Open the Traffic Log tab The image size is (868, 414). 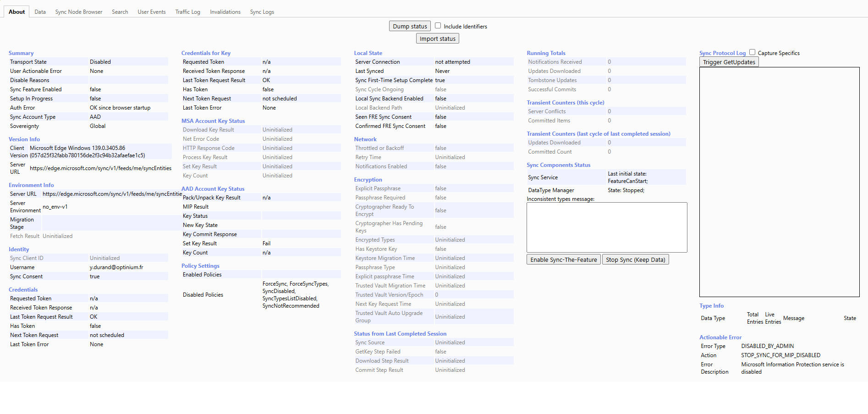click(188, 12)
